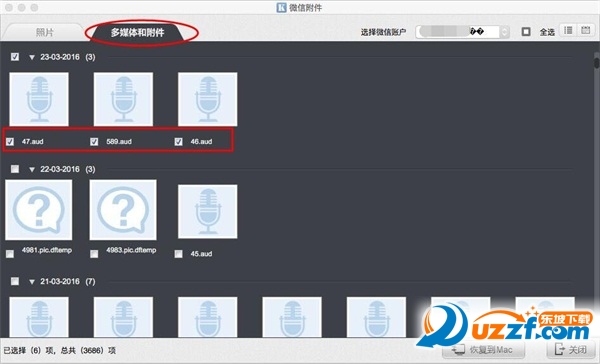The width and height of the screenshot is (600, 364).
Task: Click the 21-03-2016 date label
Action: tap(60, 281)
